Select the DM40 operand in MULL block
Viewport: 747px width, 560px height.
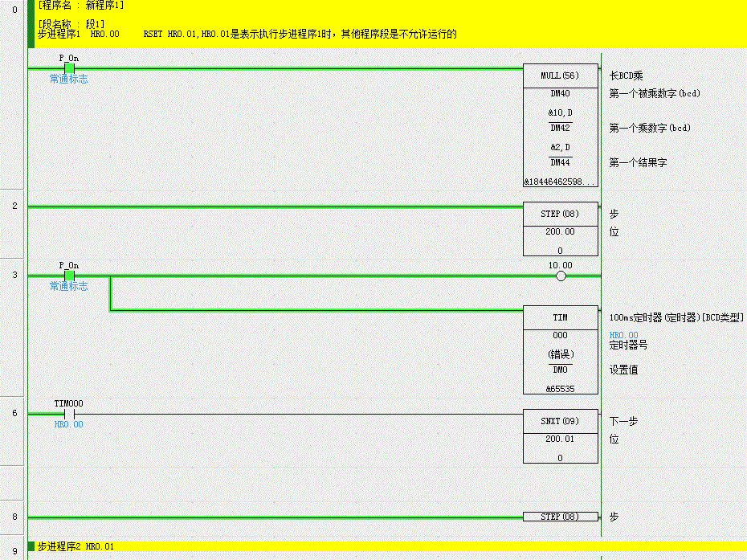tap(560, 94)
